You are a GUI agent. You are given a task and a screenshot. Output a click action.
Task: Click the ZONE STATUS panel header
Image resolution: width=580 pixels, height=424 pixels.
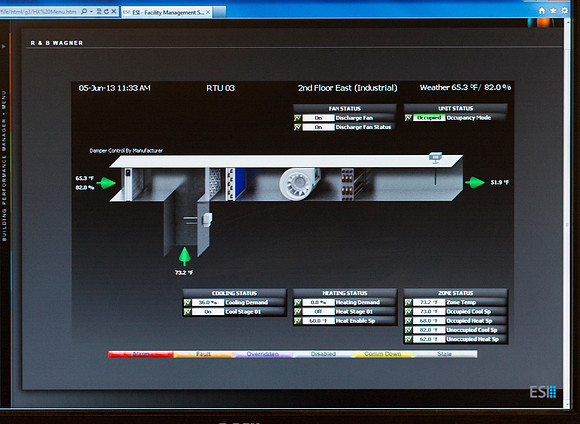point(455,293)
